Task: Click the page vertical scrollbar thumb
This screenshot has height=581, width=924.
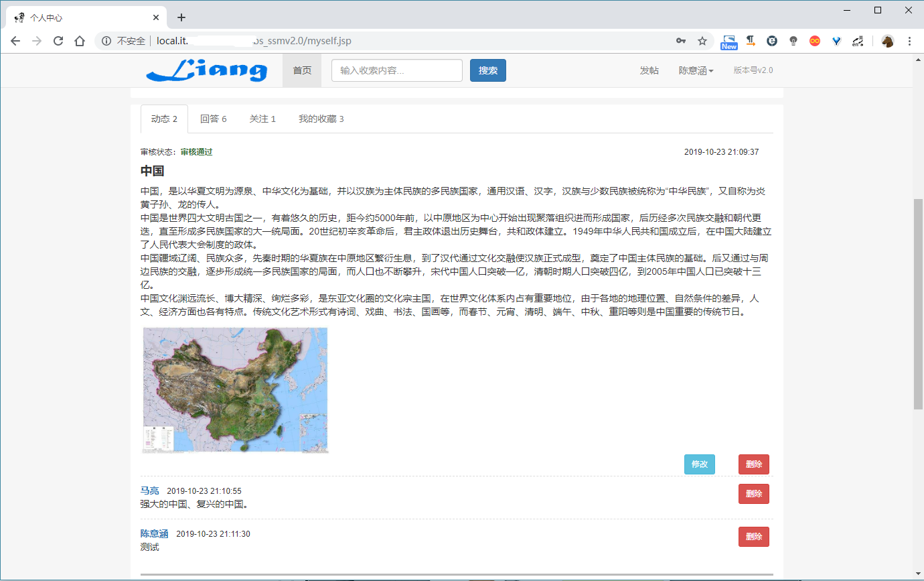Action: coord(918,304)
